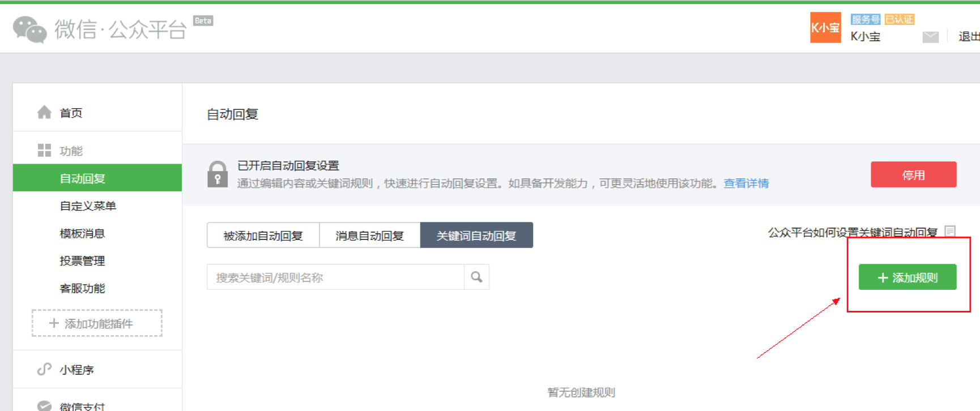Click the K小宝 account avatar
This screenshot has width=980, height=411.
coord(825,27)
